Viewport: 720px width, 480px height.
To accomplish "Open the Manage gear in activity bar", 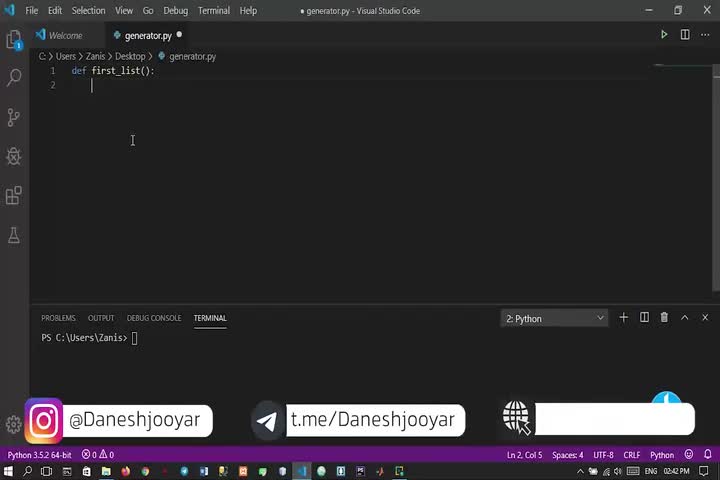I will click(x=14, y=424).
